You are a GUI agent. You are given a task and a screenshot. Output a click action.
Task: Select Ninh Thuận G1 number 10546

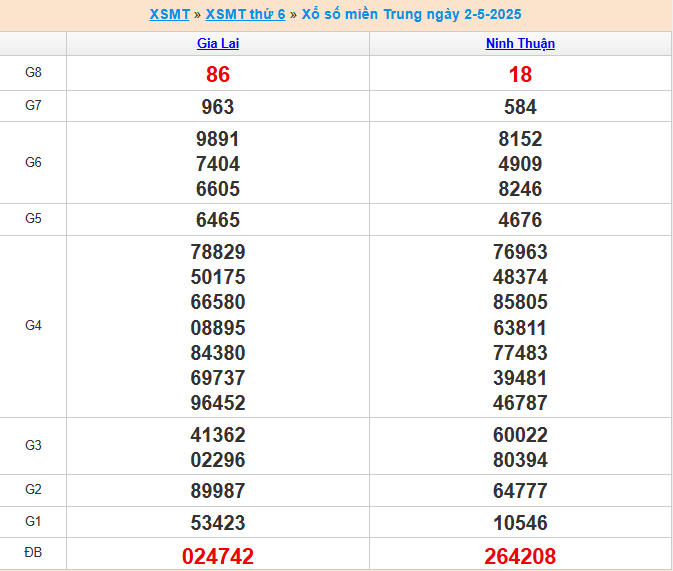(520, 523)
